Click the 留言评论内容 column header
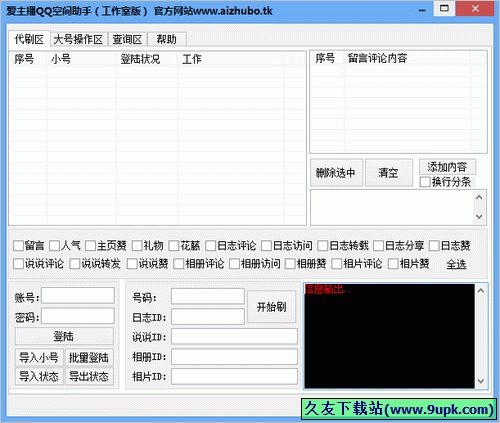This screenshot has height=423, width=500. click(407, 58)
